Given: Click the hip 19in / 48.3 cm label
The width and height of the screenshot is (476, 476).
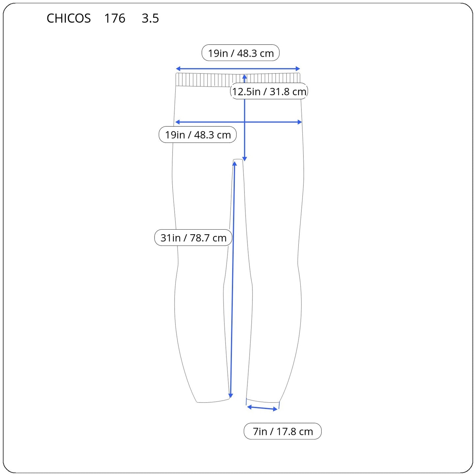Looking at the screenshot, I should (198, 135).
